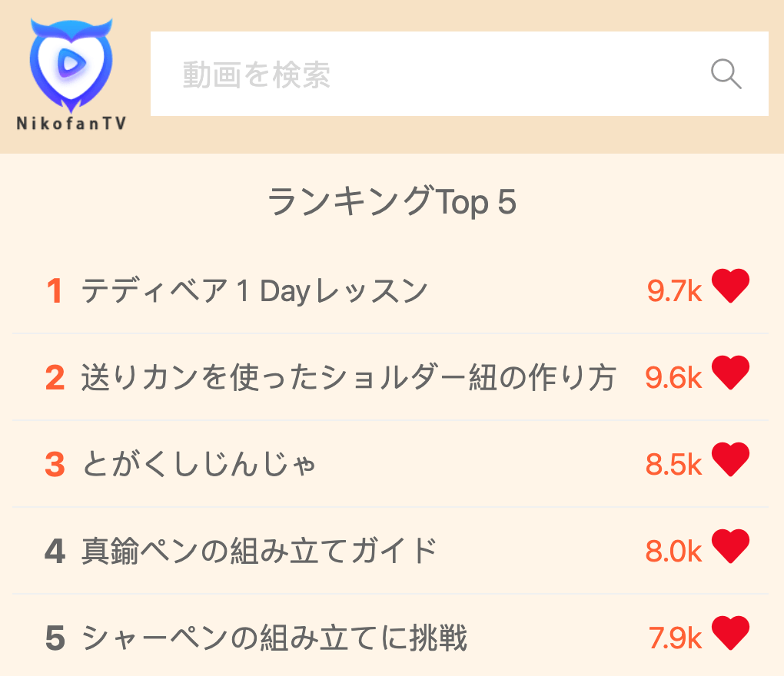The width and height of the screenshot is (784, 676).
Task: Click the 8.5k like count
Action: point(673,465)
